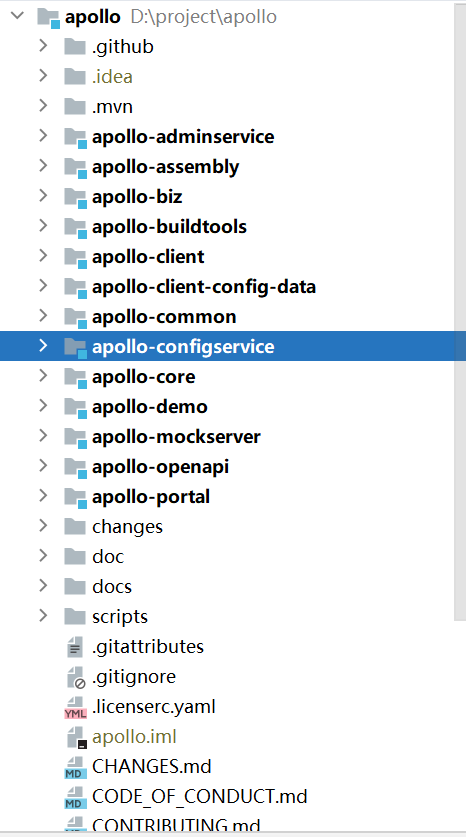
Task: Click the doc folder icon
Action: pos(75,556)
